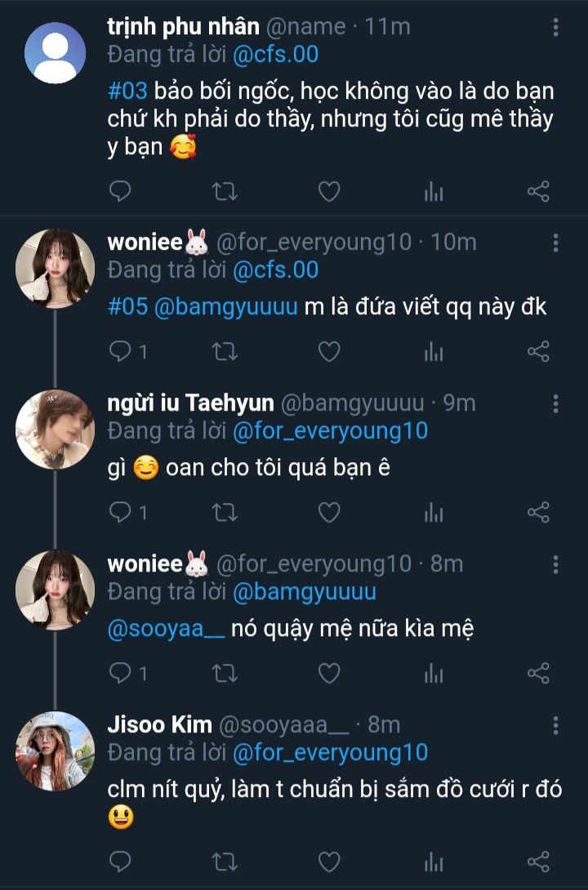Open more options on Jisoo Kim's tweet
The height and width of the screenshot is (890, 588).
[x=555, y=725]
